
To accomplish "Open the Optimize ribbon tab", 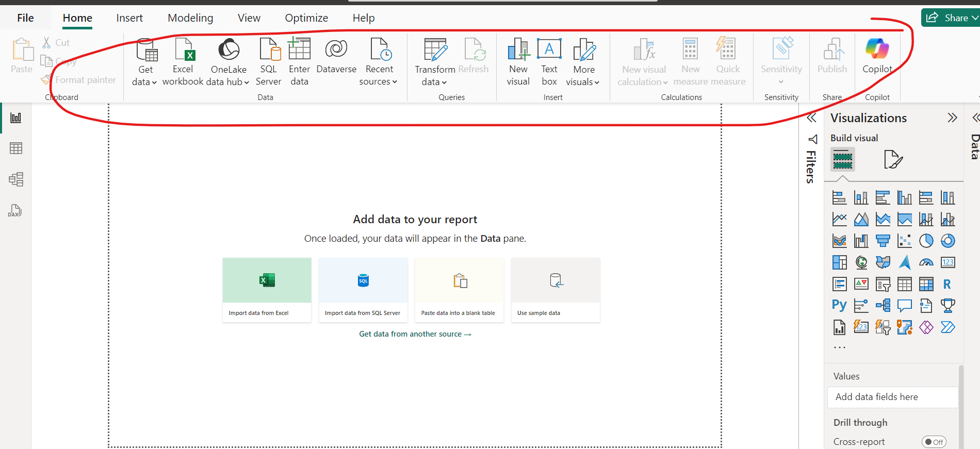I will pos(306,18).
